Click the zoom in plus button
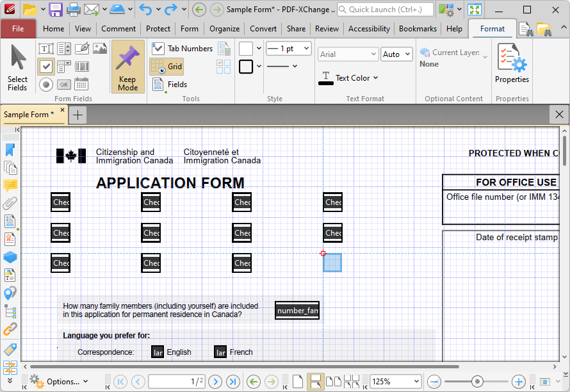Image resolution: width=570 pixels, height=392 pixels. (519, 382)
